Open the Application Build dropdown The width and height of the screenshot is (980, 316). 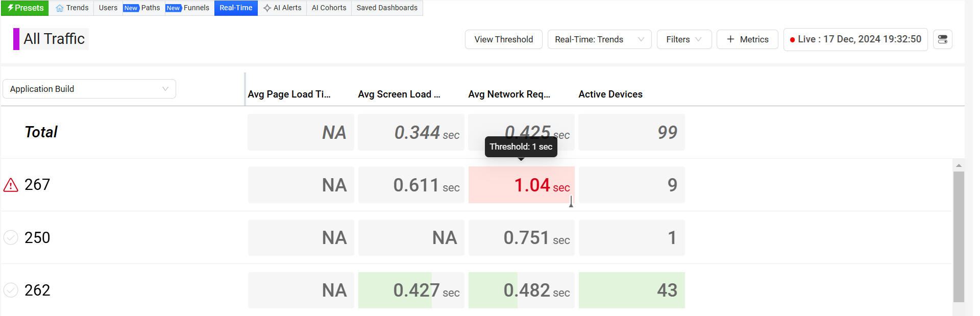(89, 89)
